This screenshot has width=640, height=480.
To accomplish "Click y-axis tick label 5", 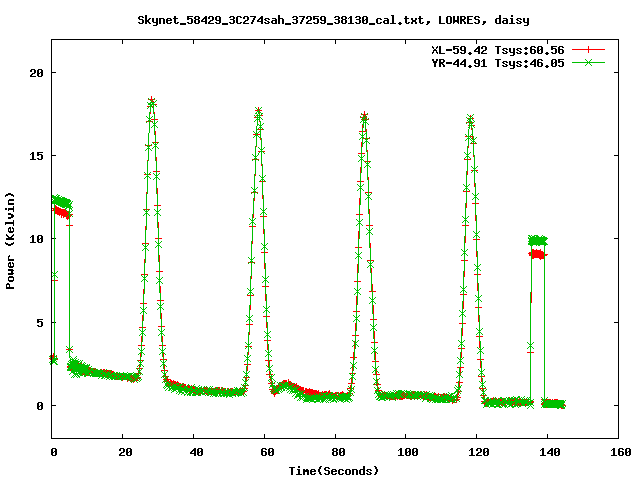I will pyautogui.click(x=40, y=323).
